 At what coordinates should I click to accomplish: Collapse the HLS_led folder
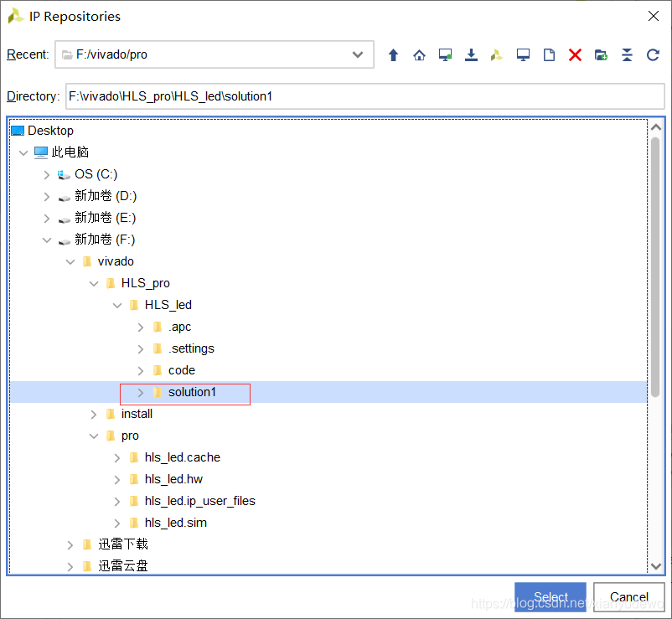coord(117,305)
